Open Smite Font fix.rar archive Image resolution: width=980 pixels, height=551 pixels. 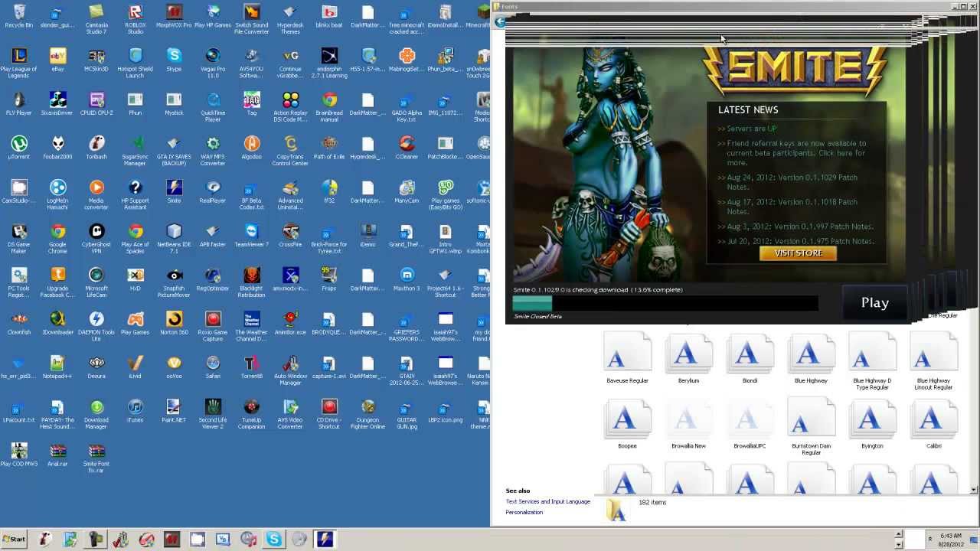96,458
